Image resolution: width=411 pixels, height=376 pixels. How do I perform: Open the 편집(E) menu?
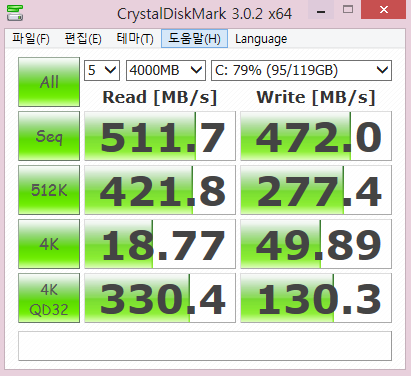(x=83, y=39)
